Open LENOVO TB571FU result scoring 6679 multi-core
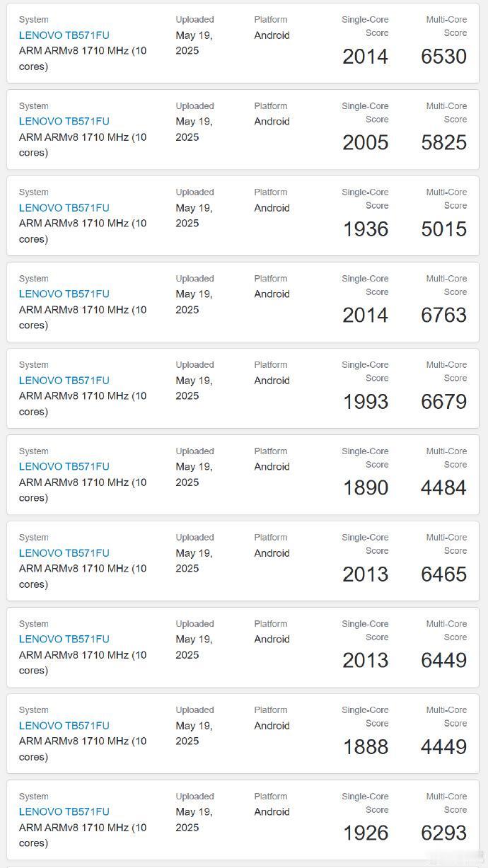The image size is (488, 868). click(x=64, y=381)
